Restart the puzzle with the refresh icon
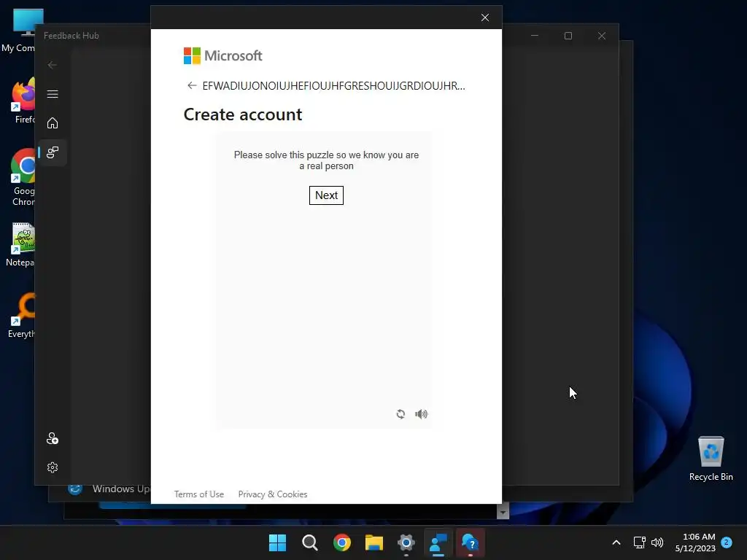Screen dimensions: 747x560 click(400, 414)
